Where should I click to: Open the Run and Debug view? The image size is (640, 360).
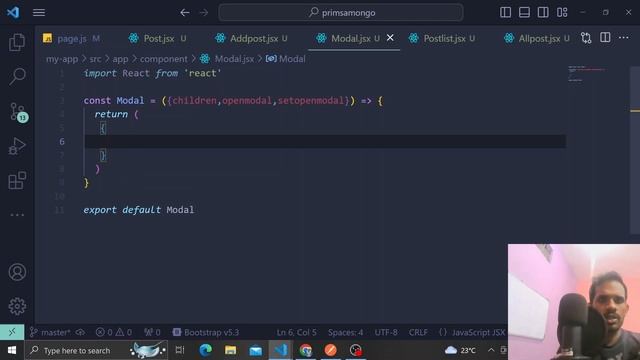pyautogui.click(x=17, y=146)
